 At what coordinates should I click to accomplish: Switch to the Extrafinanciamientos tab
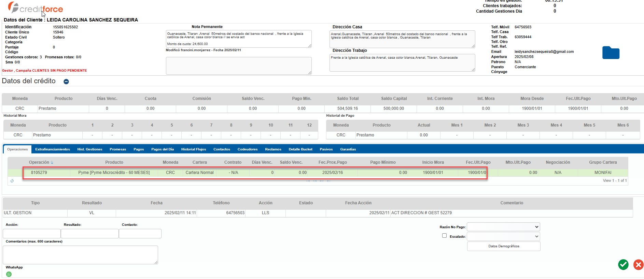coord(53,149)
